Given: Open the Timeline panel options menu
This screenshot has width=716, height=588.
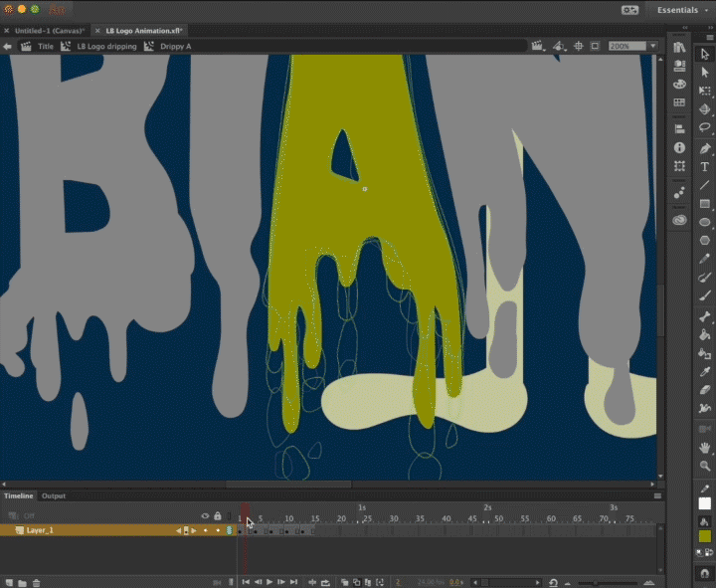Looking at the screenshot, I should (656, 495).
